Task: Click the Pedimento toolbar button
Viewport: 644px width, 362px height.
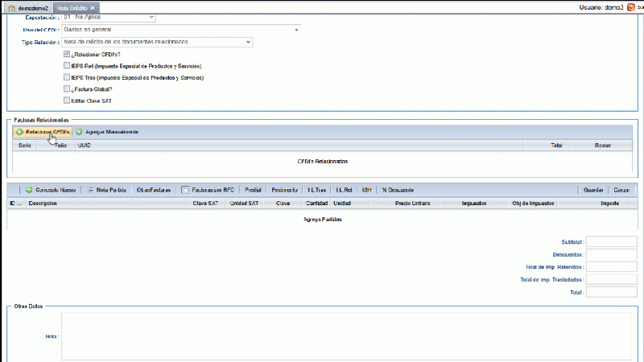Action: click(283, 190)
